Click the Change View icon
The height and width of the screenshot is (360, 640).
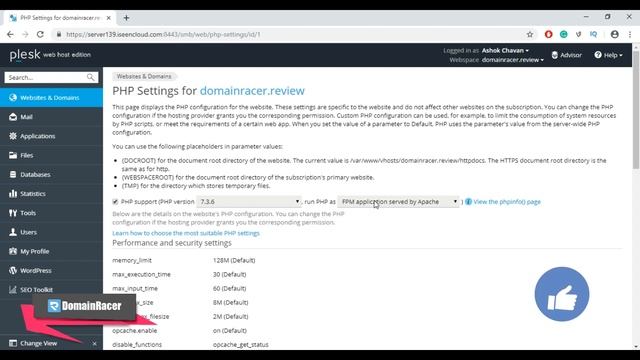tap(13, 343)
